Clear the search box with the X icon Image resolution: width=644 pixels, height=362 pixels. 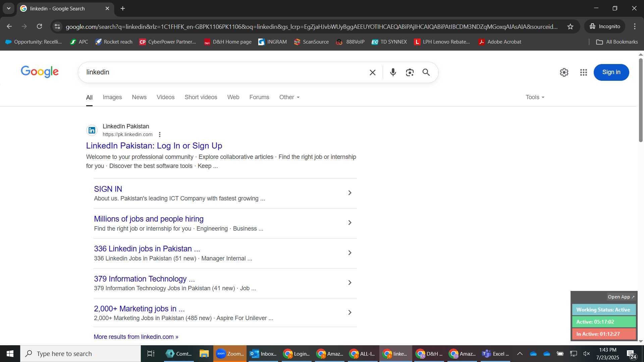tap(372, 72)
